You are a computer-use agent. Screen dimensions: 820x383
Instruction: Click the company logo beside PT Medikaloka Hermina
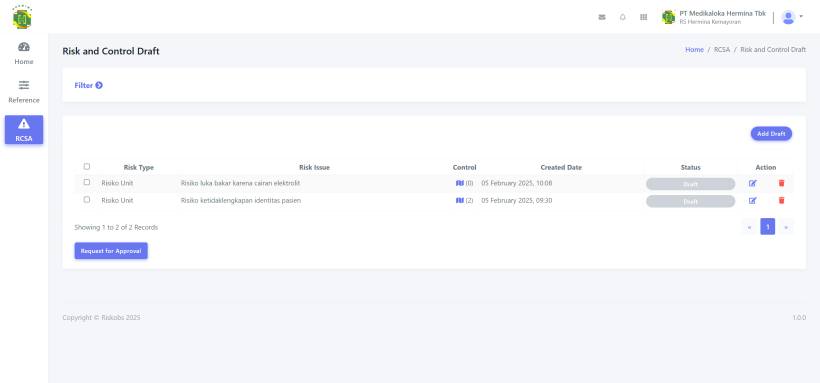point(668,17)
